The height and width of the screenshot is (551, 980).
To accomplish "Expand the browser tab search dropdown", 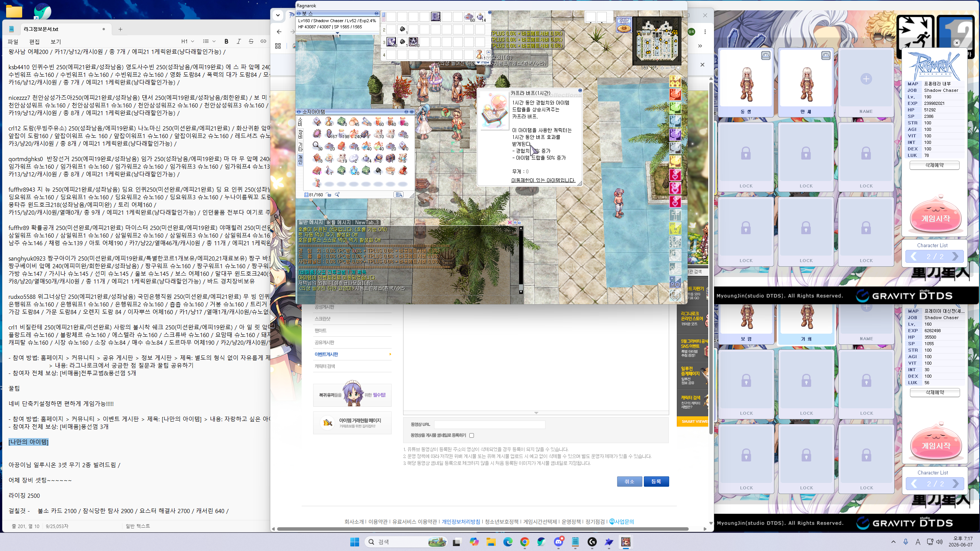I will point(278,15).
